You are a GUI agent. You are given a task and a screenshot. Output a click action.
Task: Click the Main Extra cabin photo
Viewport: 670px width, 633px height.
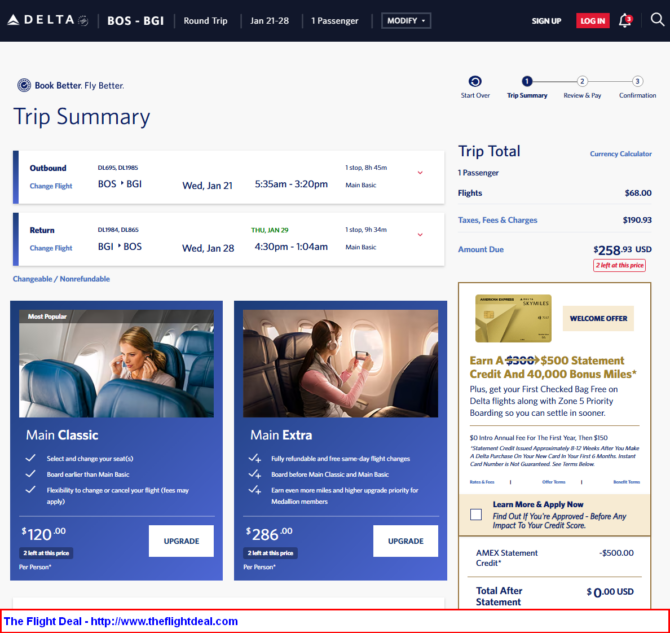click(341, 363)
